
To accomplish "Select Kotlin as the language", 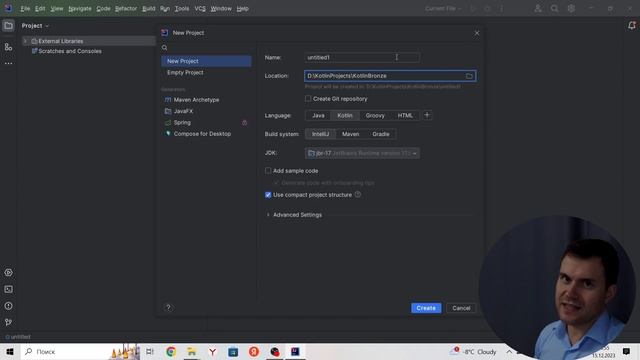I will (x=345, y=116).
